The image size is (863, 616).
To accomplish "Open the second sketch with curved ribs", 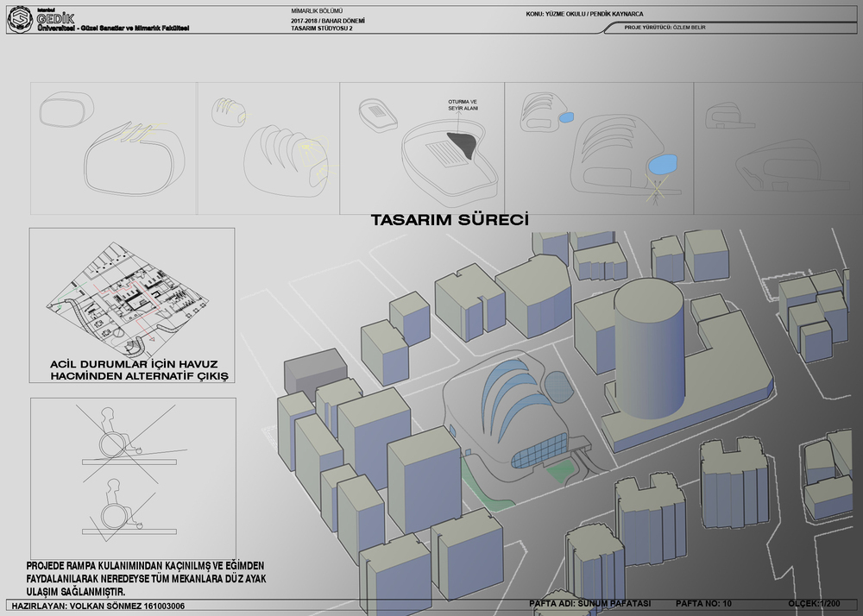I will pyautogui.click(x=269, y=148).
